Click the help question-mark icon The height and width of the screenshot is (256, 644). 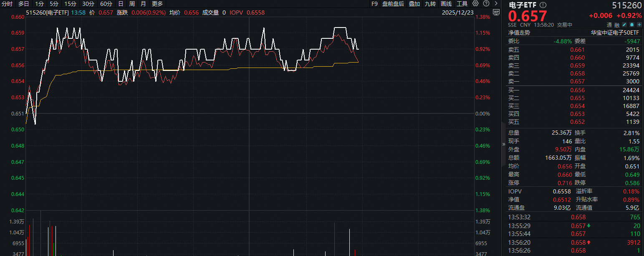486,3
